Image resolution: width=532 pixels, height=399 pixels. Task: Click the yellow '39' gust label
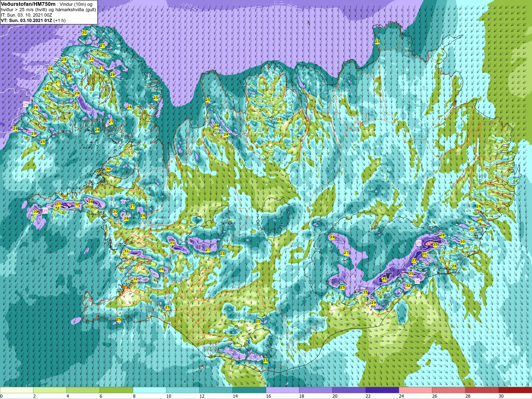pyautogui.click(x=36, y=212)
